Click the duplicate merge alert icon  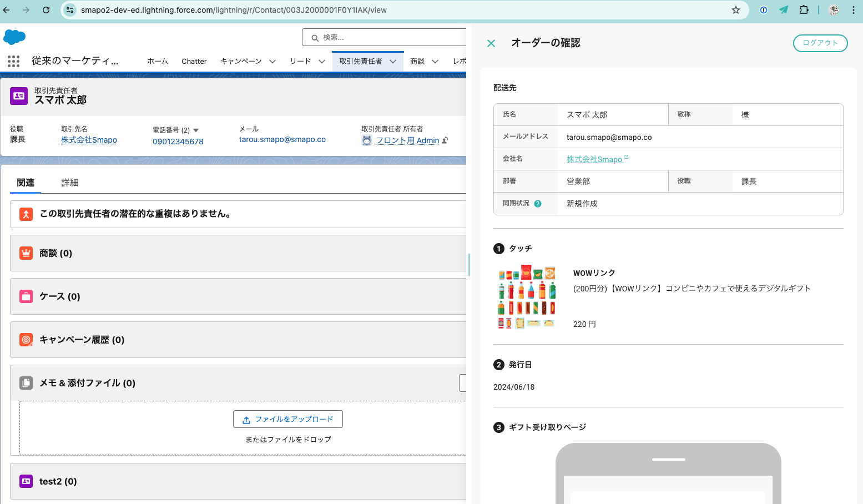point(26,214)
